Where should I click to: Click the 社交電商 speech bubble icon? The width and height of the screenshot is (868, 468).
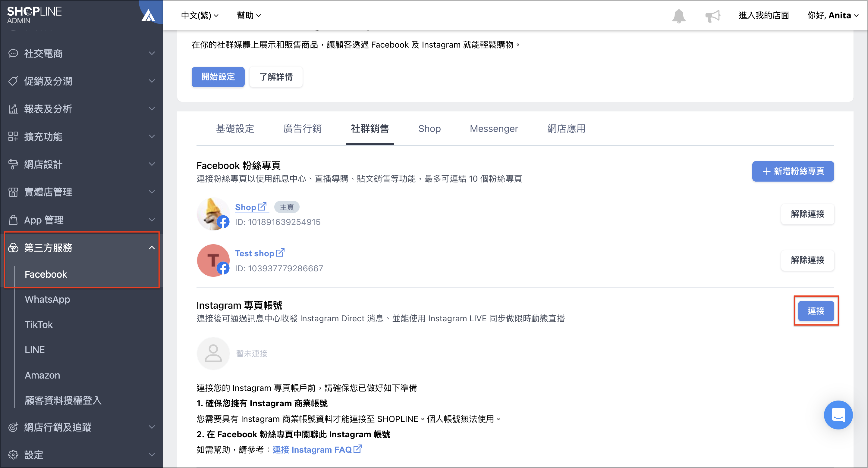13,54
